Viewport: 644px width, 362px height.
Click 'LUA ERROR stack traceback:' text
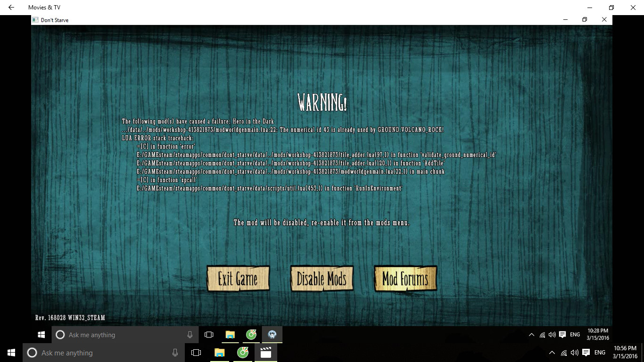158,138
